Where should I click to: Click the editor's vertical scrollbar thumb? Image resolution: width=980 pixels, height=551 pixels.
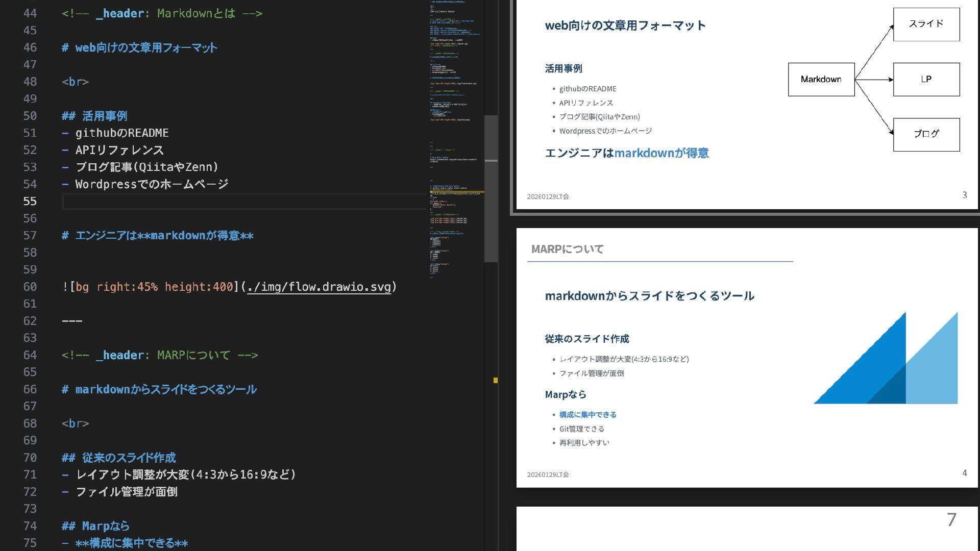(x=491, y=189)
